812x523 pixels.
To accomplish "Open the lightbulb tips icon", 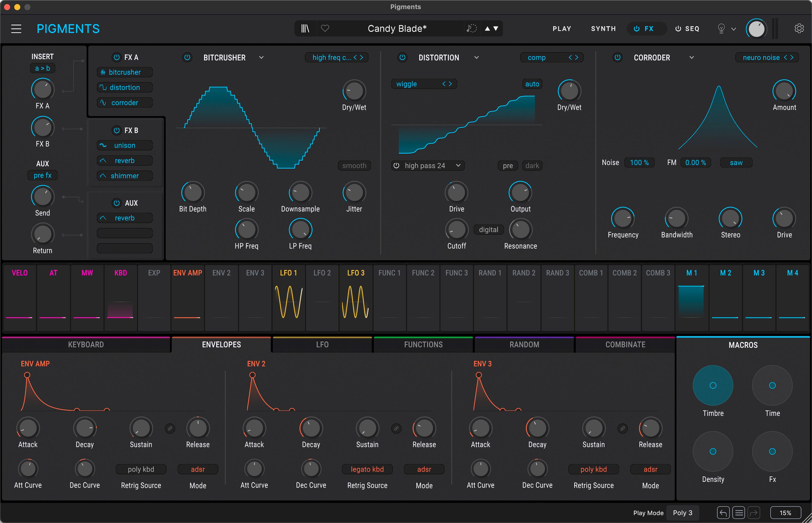I will coord(721,28).
